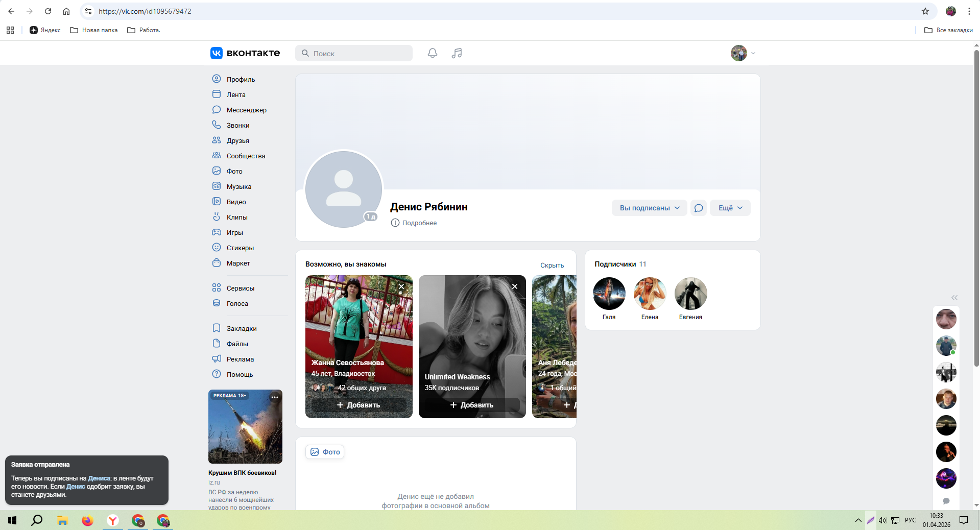Expand the Вы подписаны dropdown

649,208
